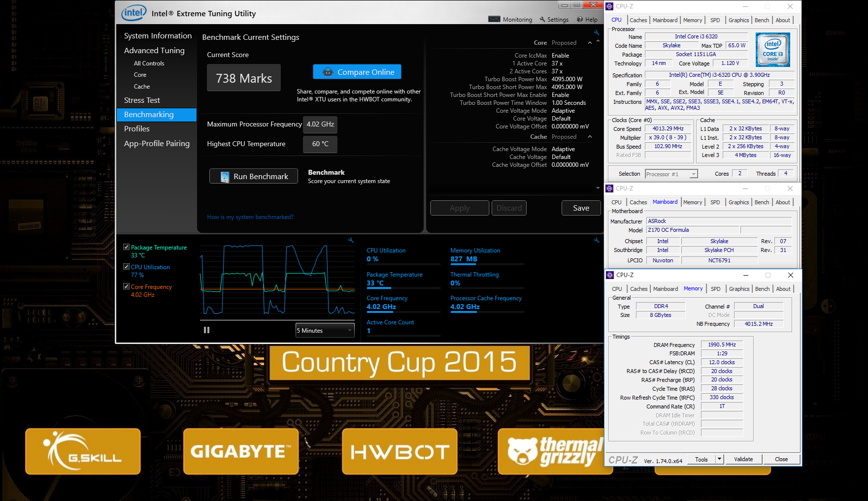Click the wrench icon above Core settings panel
The image size is (868, 501).
point(596,33)
